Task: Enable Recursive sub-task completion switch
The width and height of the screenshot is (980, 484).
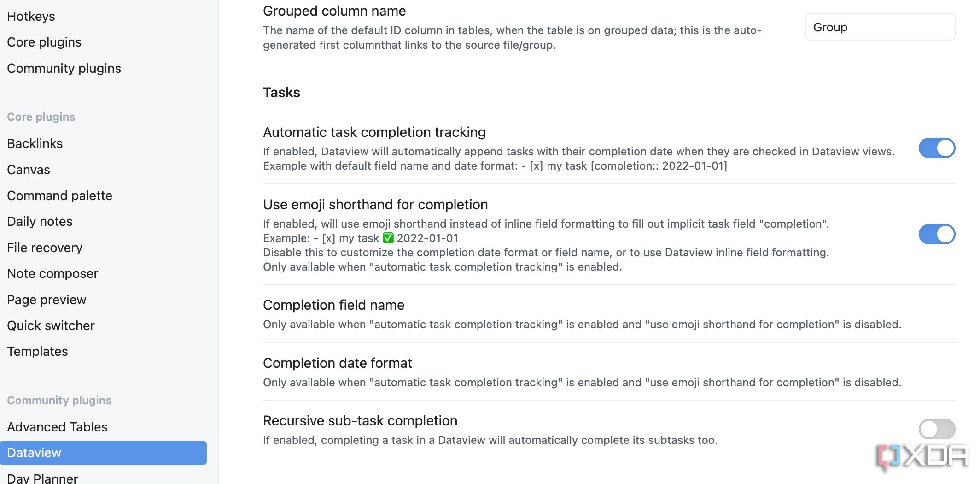Action: [937, 429]
